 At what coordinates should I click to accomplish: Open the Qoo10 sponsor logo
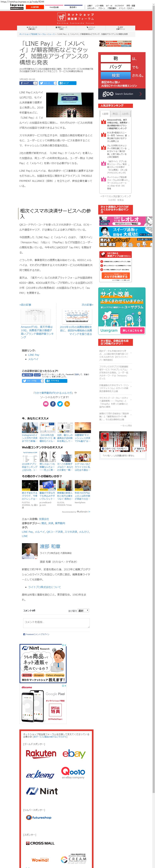[73, 773]
